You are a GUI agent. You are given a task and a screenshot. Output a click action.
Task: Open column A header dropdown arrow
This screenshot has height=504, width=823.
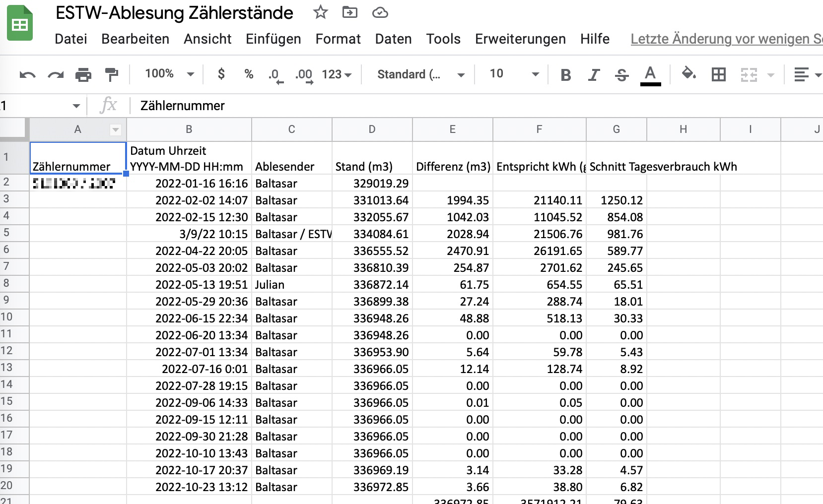click(115, 130)
